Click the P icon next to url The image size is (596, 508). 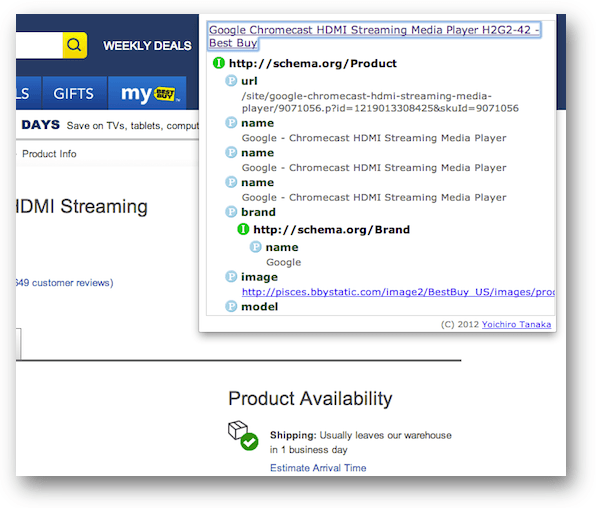(231, 81)
